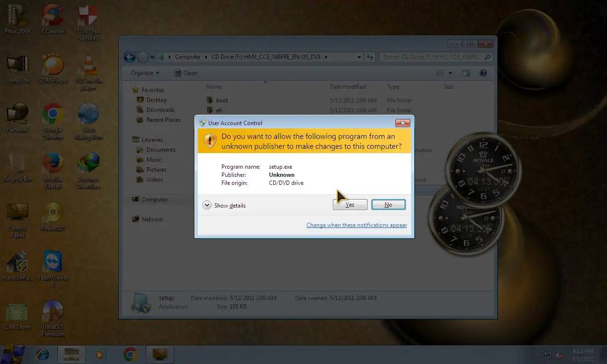Open change view dropdown arrow
Screen dimensions: 607x364
[x=450, y=73]
